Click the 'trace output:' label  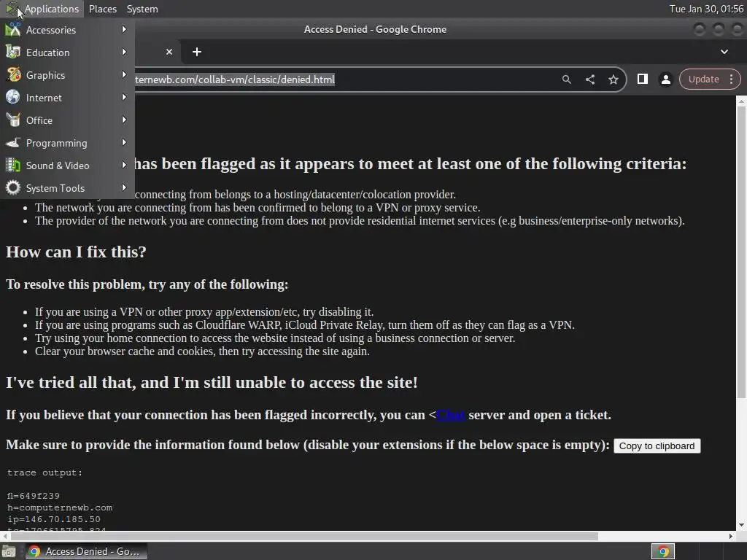(44, 472)
